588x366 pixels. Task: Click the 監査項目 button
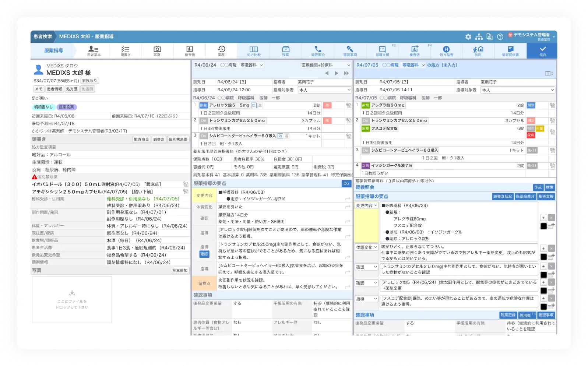pos(141,140)
